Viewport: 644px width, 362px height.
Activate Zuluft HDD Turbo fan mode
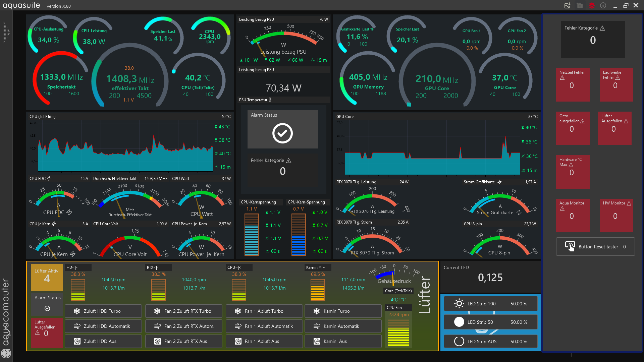click(x=103, y=311)
